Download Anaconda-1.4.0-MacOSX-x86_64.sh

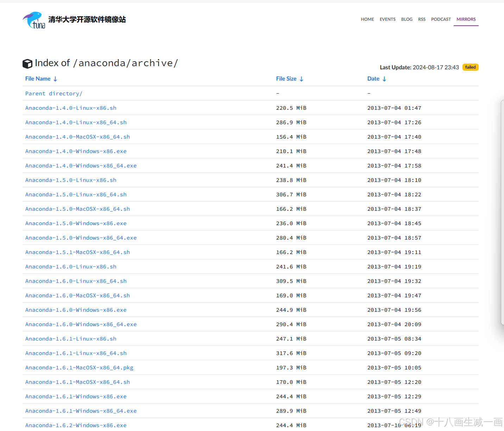[78, 137]
